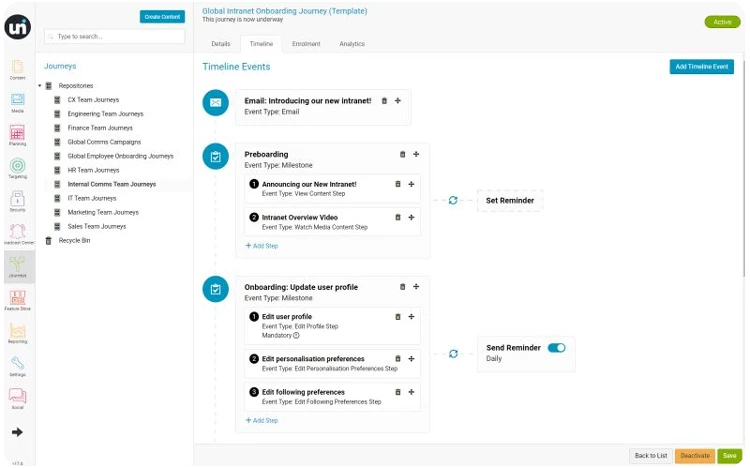Click the Type to search input field
Viewport: 750px width, 468px height.
click(x=114, y=37)
